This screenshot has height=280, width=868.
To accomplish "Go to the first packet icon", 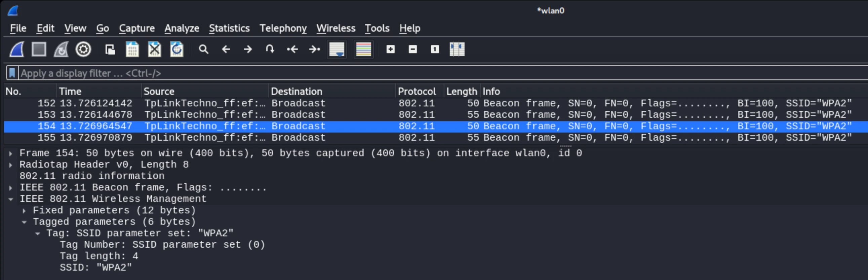I will click(x=292, y=49).
